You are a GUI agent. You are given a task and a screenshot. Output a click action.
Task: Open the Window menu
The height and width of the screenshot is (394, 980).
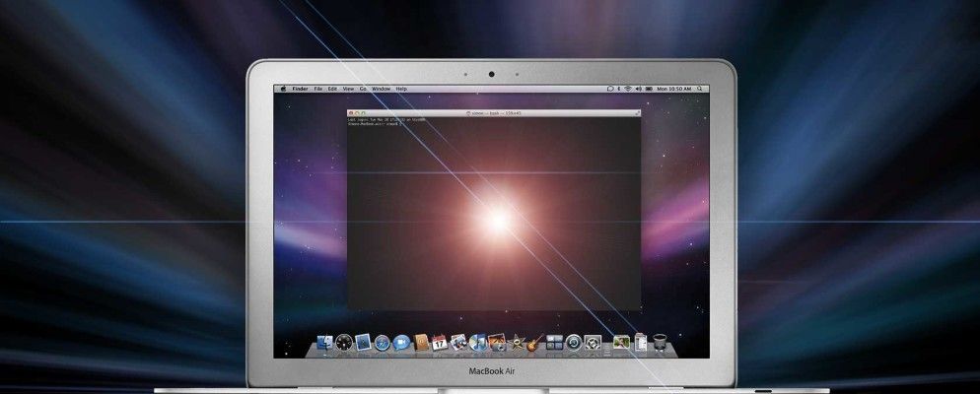click(x=382, y=89)
